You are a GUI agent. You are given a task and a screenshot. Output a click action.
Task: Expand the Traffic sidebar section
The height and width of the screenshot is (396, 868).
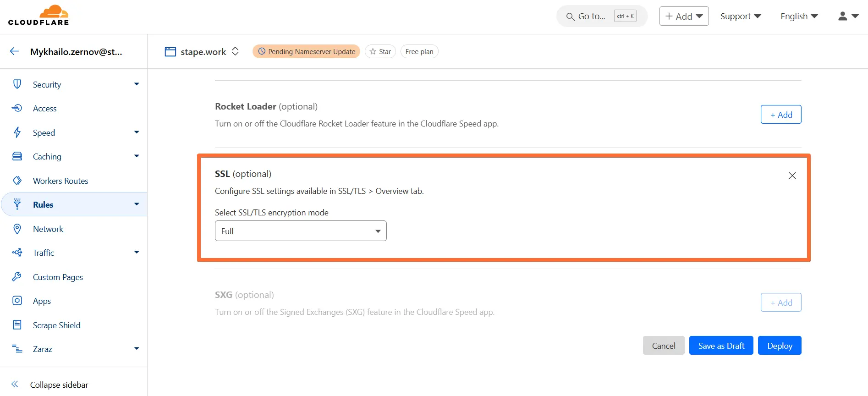click(x=137, y=253)
